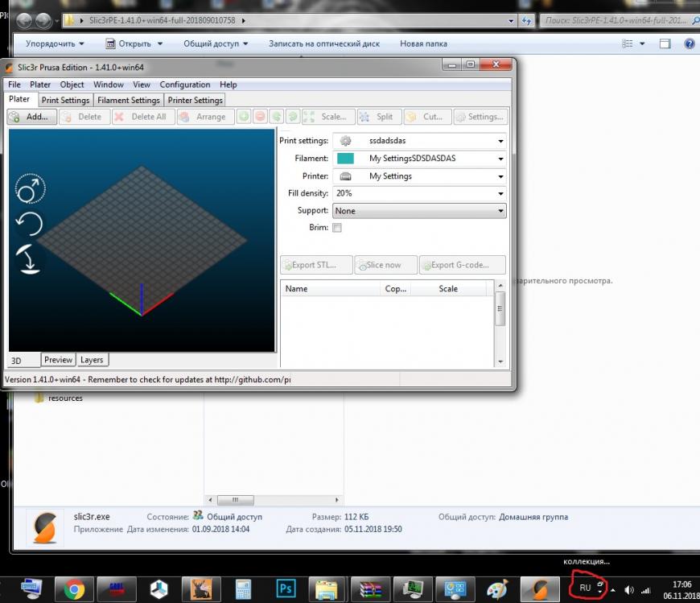Click Открыть button in Explorer toolbar
Image resolution: width=700 pixels, height=603 pixels.
click(x=134, y=43)
